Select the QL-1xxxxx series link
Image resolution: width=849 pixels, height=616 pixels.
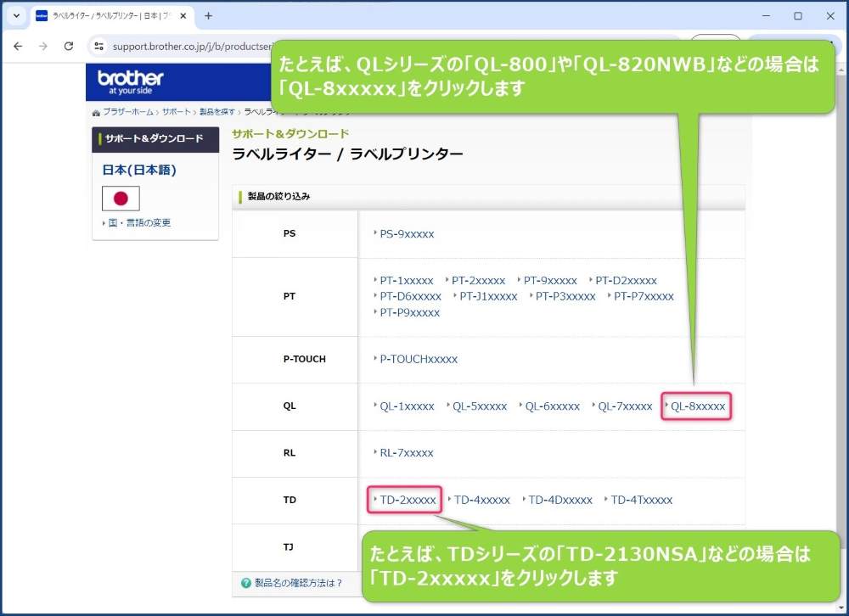[407, 406]
